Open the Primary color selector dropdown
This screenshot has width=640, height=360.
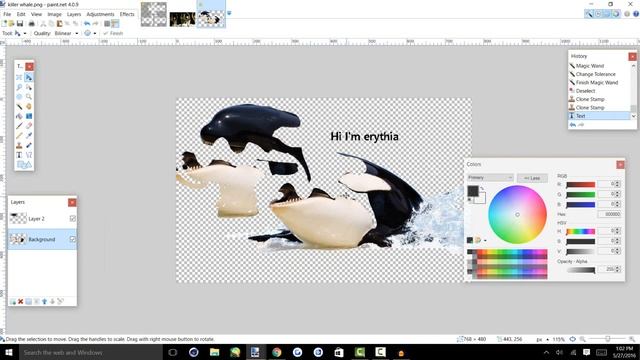pyautogui.click(x=490, y=178)
